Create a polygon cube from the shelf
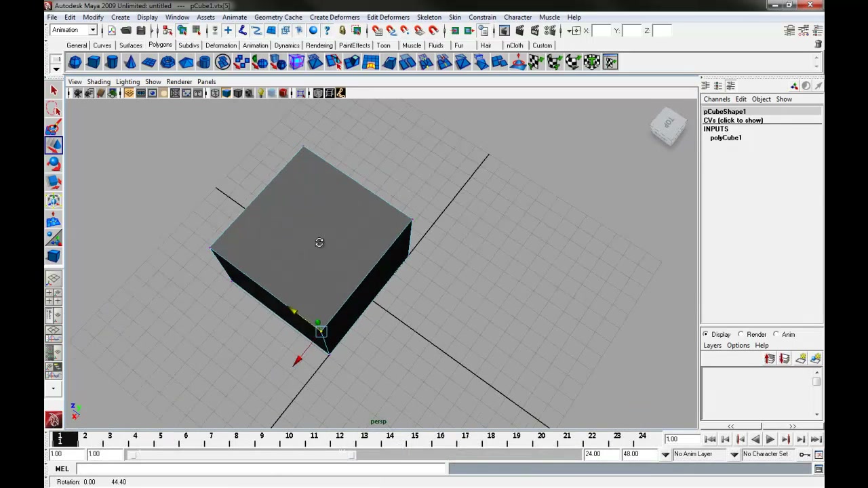 pos(94,62)
